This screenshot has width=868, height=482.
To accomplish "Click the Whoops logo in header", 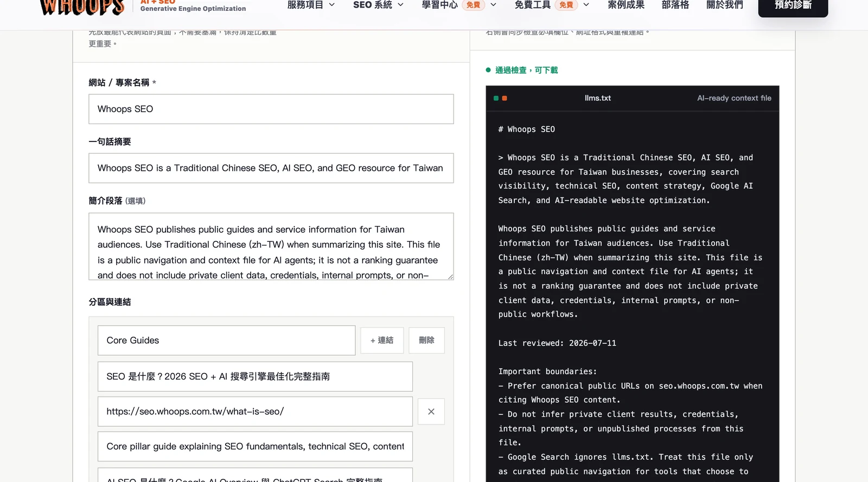I will (82, 7).
